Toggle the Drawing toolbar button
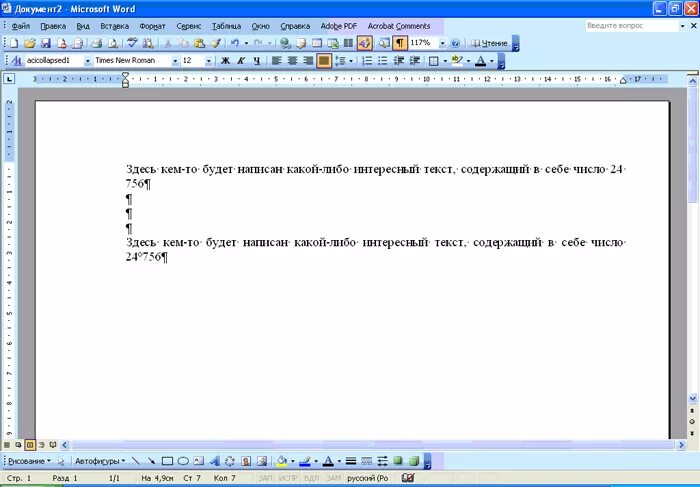The height and width of the screenshot is (487, 700). [x=365, y=43]
